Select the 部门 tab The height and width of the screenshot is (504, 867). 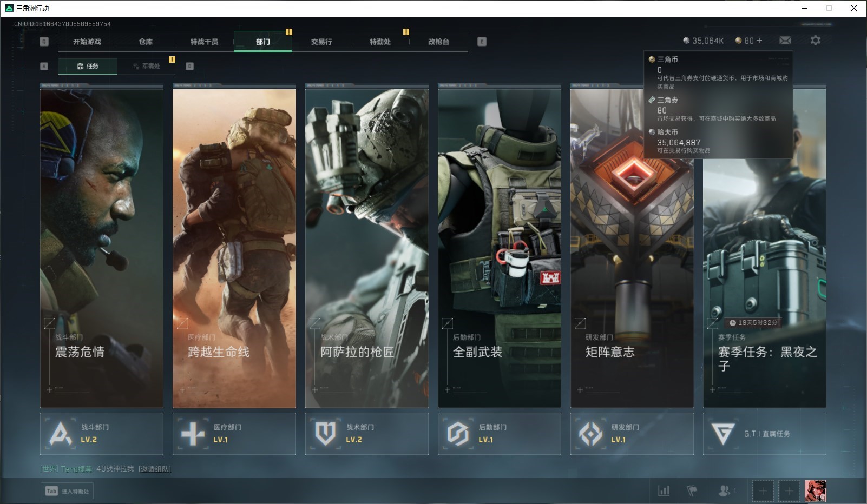pyautogui.click(x=263, y=42)
